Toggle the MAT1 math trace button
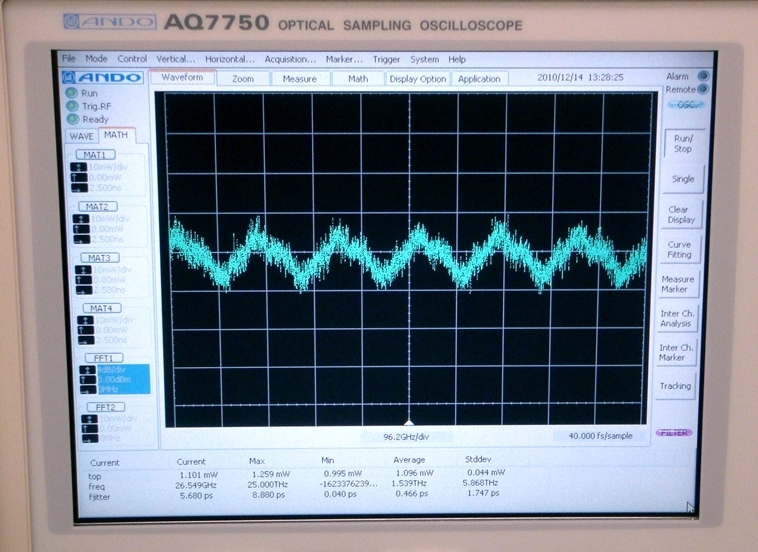 click(96, 155)
